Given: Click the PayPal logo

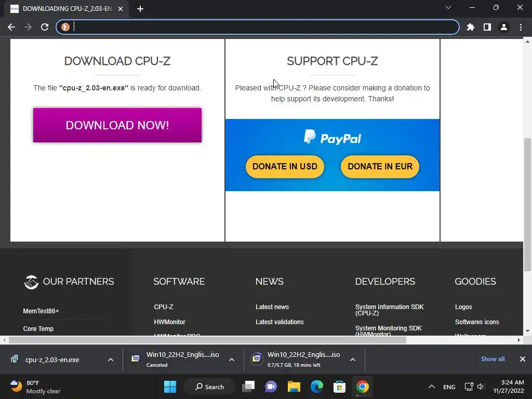Looking at the screenshot, I should (332, 137).
